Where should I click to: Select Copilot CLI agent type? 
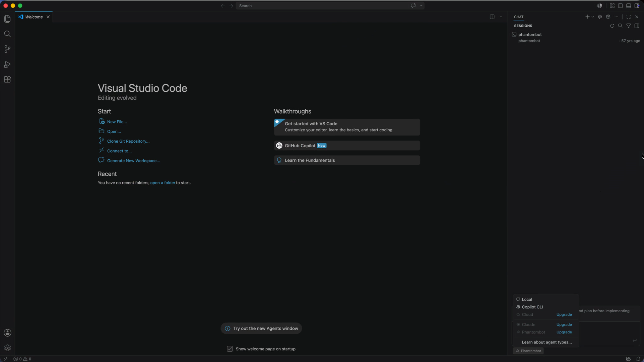(x=546, y=307)
